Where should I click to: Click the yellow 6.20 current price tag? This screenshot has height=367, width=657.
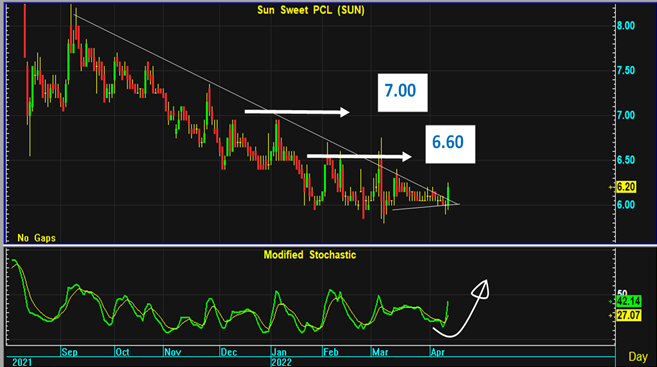tap(626, 187)
